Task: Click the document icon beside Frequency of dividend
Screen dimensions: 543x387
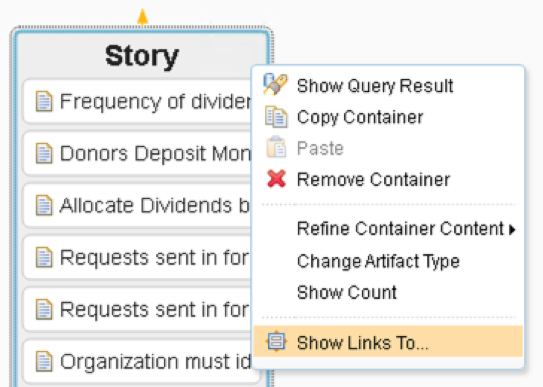Action: (44, 101)
